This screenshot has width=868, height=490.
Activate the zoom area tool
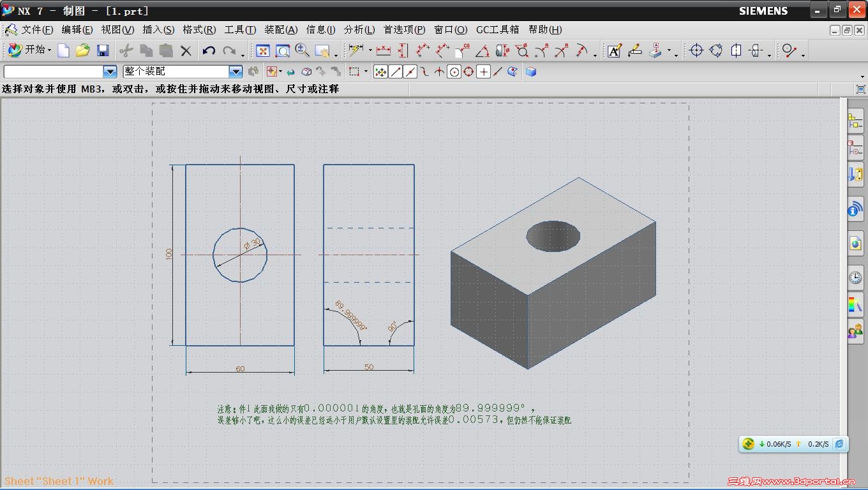pos(282,50)
